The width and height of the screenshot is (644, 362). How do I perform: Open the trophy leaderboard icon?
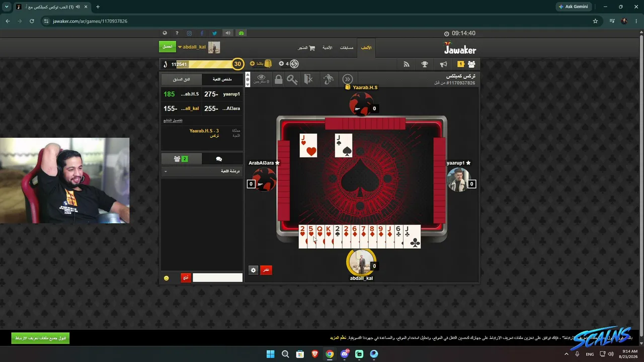425,64
